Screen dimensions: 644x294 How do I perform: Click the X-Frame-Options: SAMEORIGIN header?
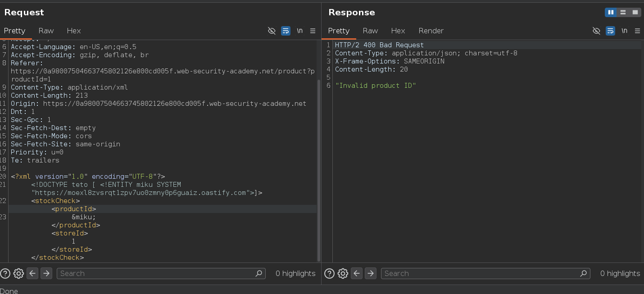pyautogui.click(x=390, y=61)
